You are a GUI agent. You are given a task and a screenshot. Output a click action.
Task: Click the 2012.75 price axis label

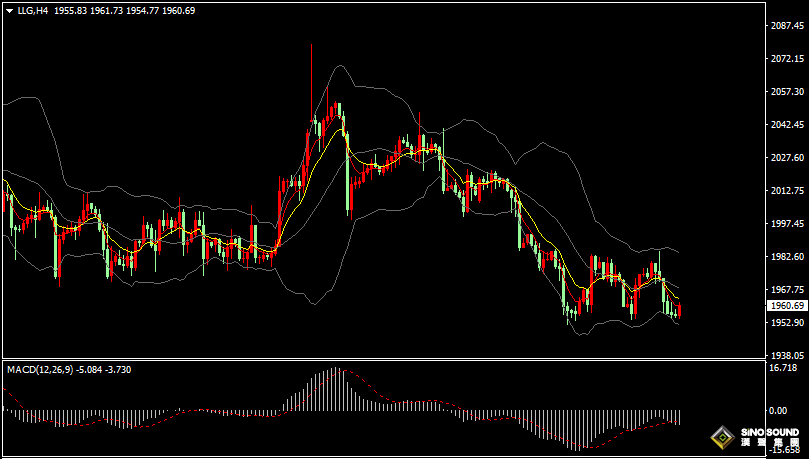[786, 191]
